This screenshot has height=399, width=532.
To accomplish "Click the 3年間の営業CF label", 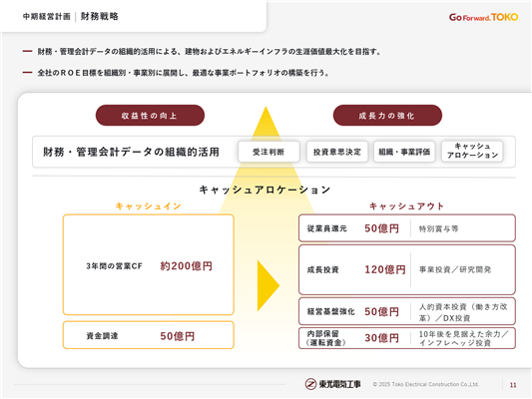I will click(x=114, y=266).
